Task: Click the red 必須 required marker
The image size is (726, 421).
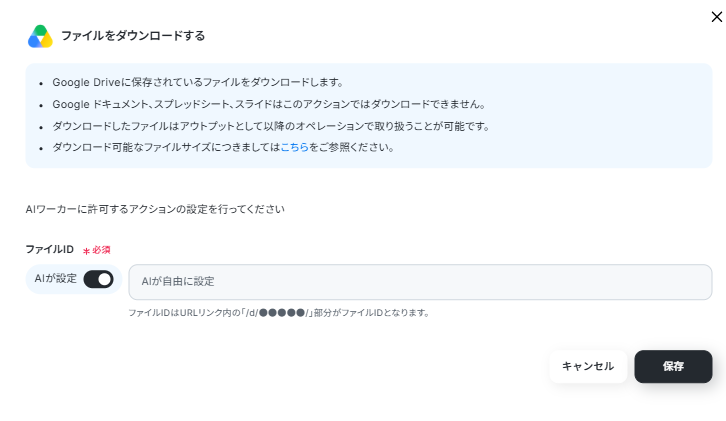Action: pos(101,250)
